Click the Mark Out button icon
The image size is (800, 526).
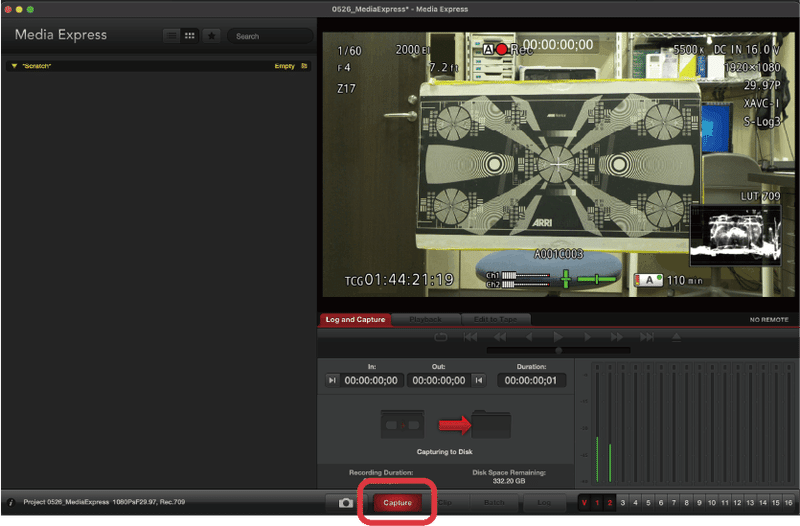[x=479, y=380]
